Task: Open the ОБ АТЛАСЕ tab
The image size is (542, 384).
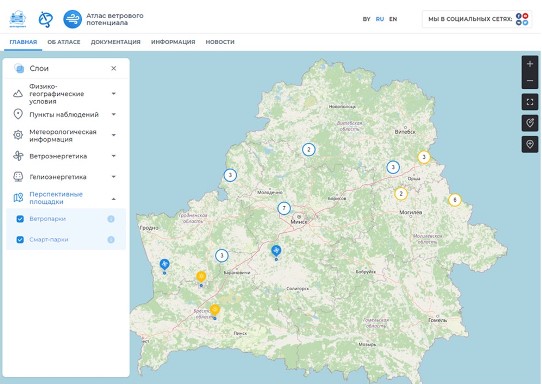Action: click(x=64, y=42)
